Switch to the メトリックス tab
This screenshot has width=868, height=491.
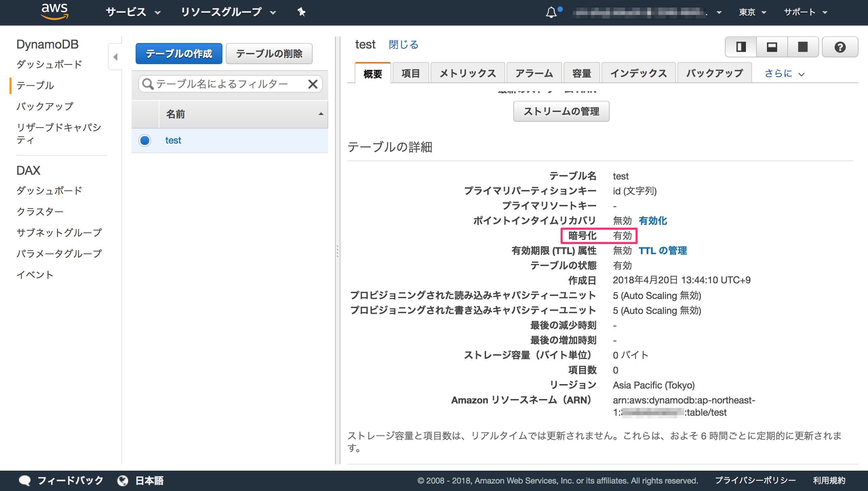click(468, 73)
